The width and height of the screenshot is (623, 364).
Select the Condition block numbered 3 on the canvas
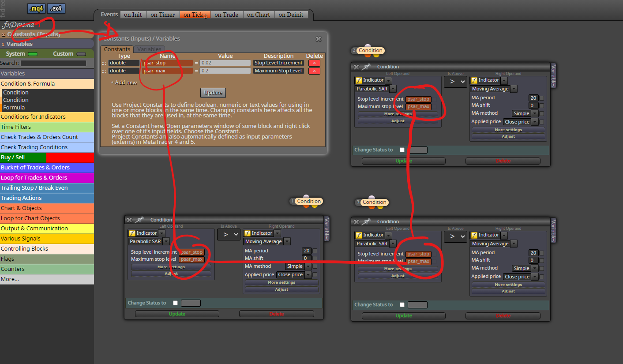(374, 202)
